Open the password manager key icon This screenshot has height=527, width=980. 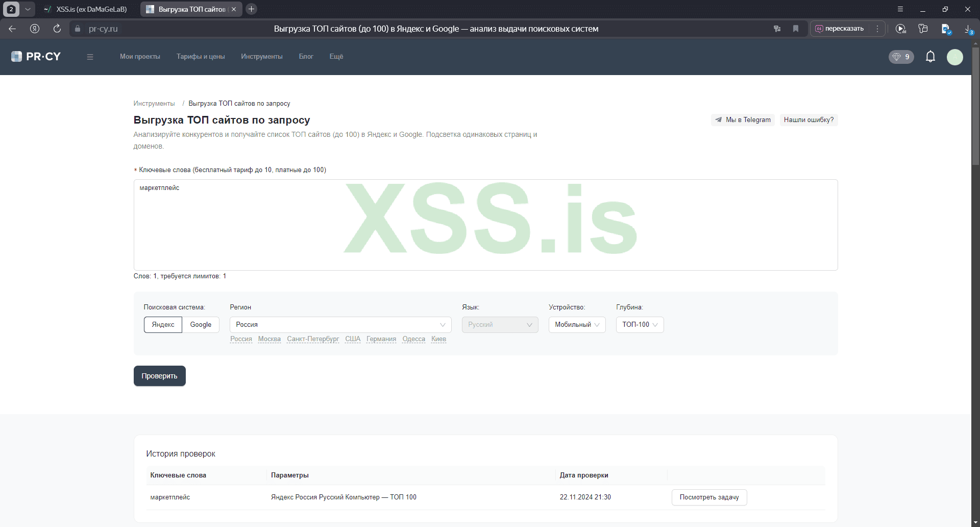pyautogui.click(x=777, y=29)
